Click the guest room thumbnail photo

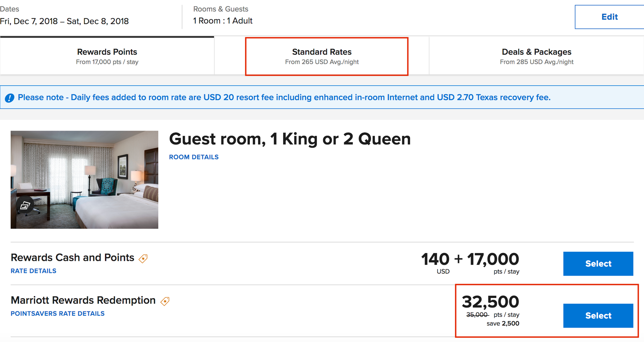click(x=84, y=180)
